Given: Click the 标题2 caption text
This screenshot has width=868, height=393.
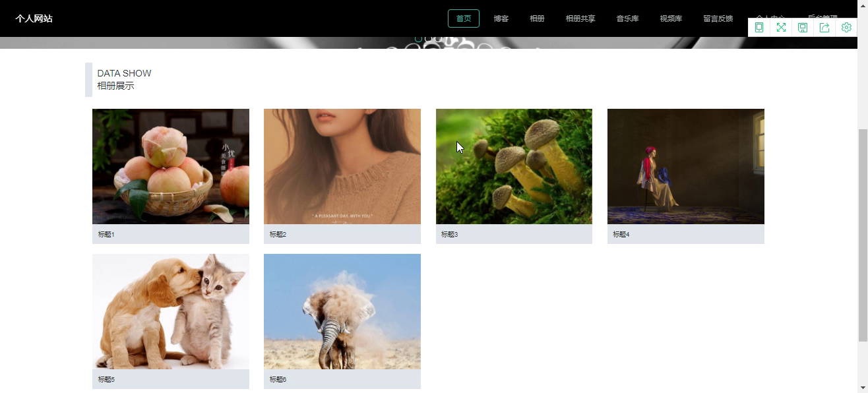Looking at the screenshot, I should click(x=278, y=234).
